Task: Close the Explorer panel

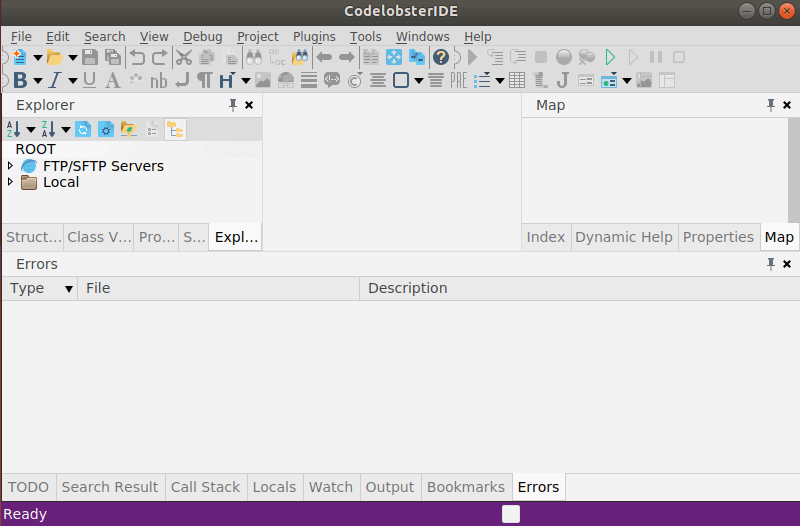Action: (x=249, y=105)
